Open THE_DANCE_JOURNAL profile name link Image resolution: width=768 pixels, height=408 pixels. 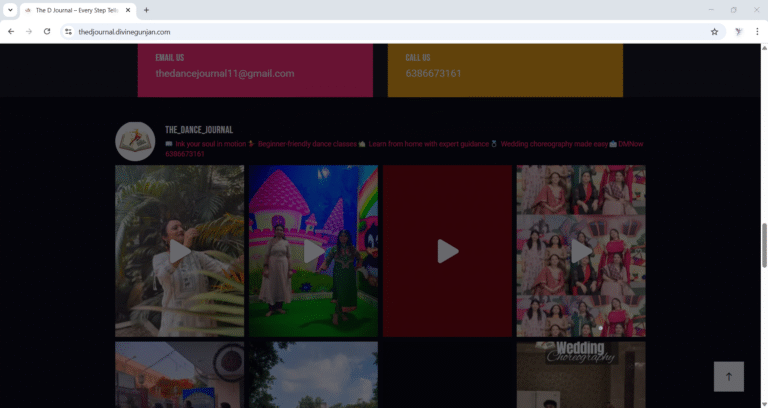199,130
